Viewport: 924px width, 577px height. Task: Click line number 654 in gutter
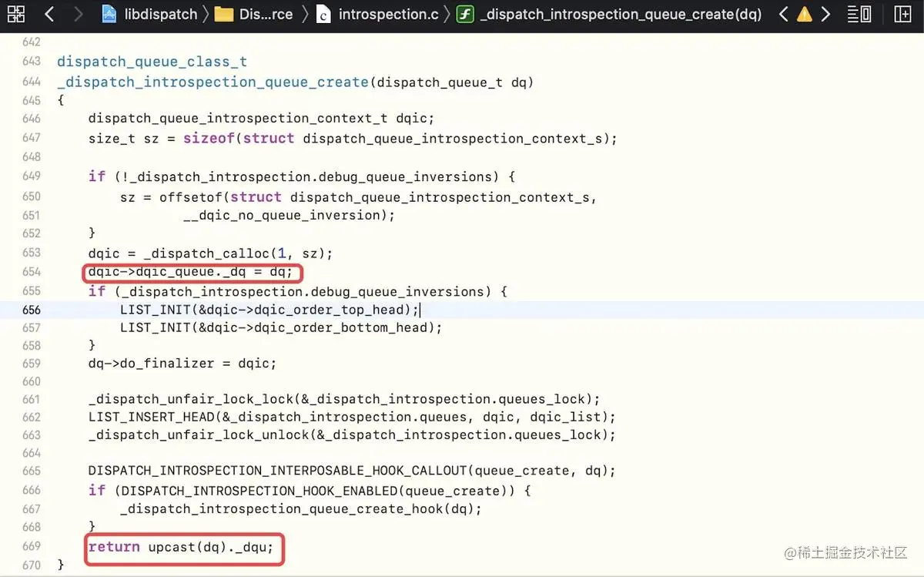[32, 272]
